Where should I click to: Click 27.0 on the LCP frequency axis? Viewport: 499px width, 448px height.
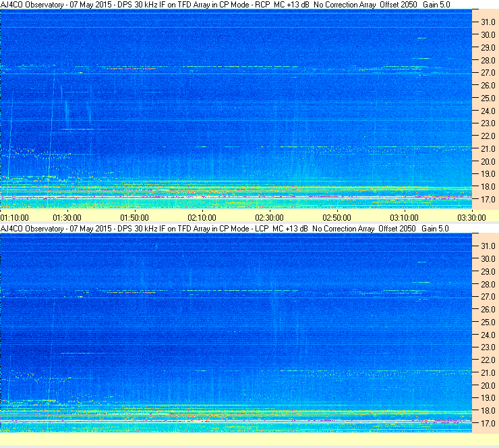click(488, 296)
